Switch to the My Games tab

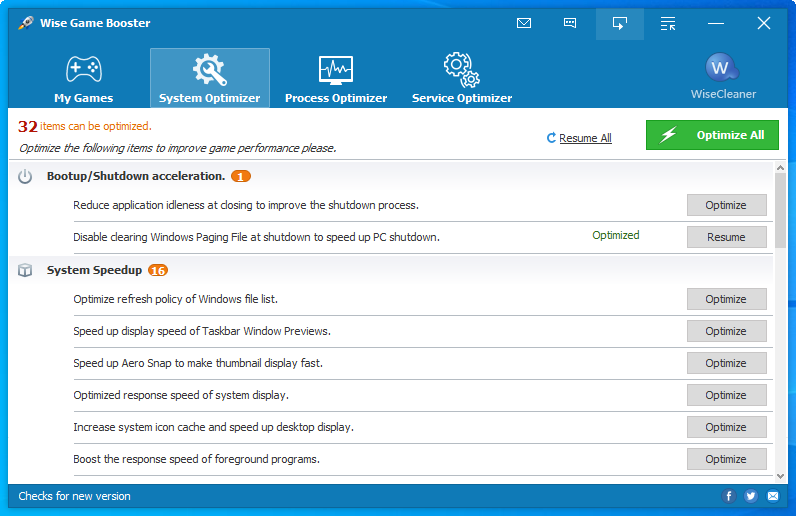pos(83,78)
